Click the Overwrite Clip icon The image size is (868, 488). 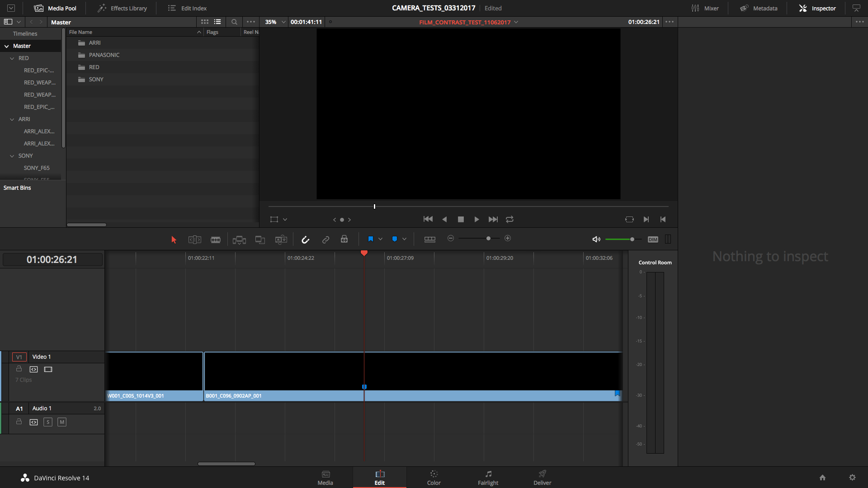click(260, 240)
